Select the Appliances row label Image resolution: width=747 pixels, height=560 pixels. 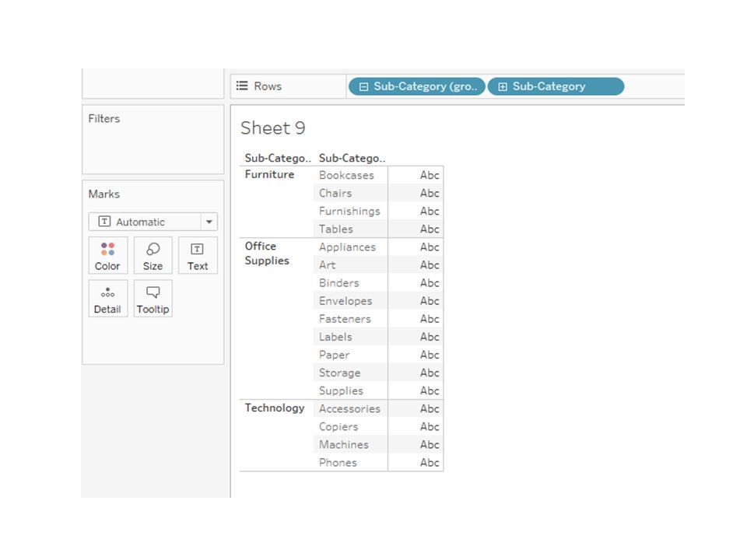(347, 247)
